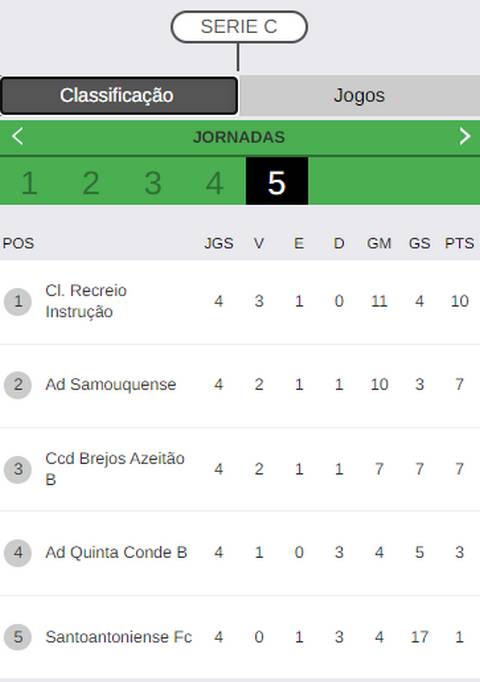
Task: Open Ad Samouquense team link
Action: (x=111, y=384)
